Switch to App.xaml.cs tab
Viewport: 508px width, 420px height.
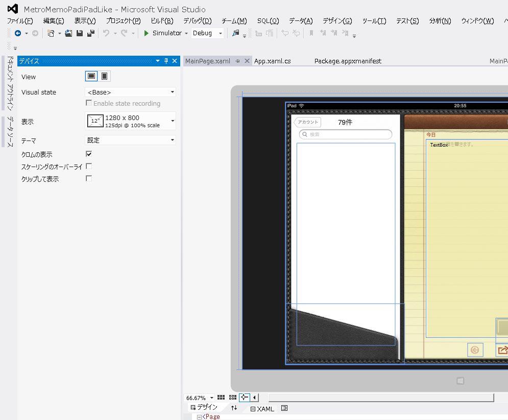point(273,61)
